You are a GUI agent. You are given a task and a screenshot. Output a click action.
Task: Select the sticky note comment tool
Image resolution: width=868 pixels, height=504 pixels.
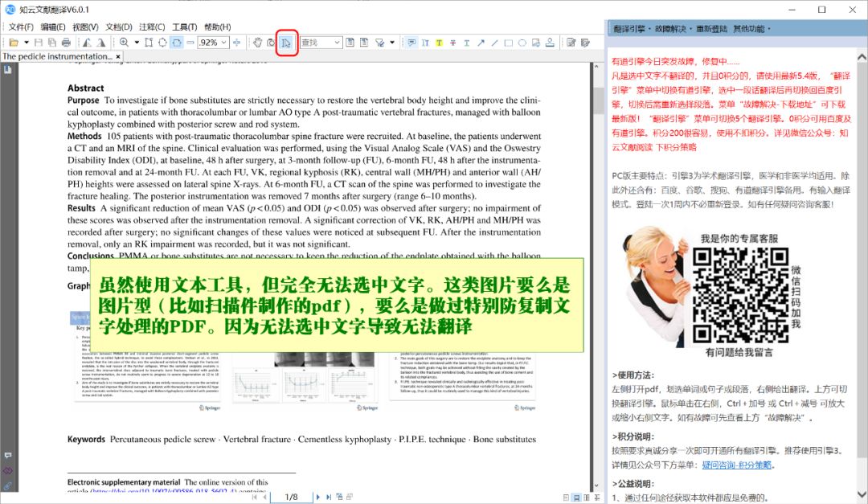pyautogui.click(x=411, y=43)
